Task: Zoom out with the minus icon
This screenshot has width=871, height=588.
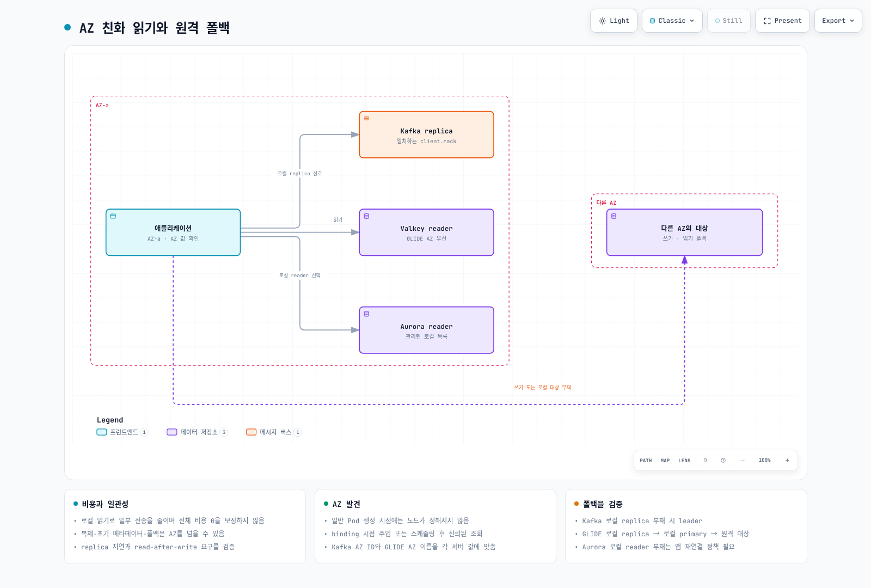Action: 743,461
